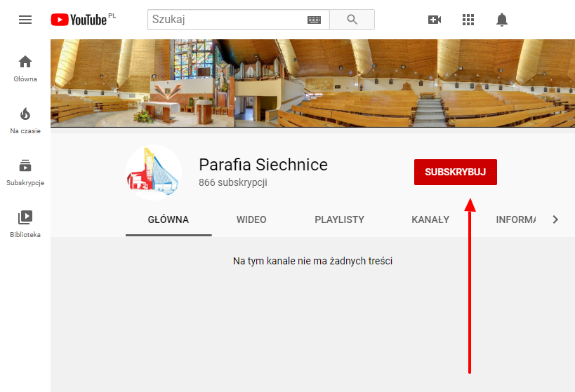Switch to the WIDEO tab

(x=251, y=219)
